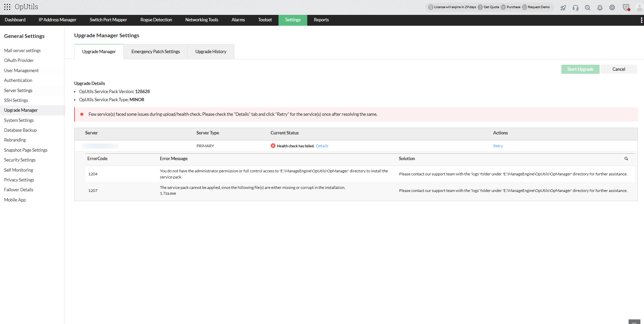Open SSH Settings in sidebar

[x=16, y=100]
